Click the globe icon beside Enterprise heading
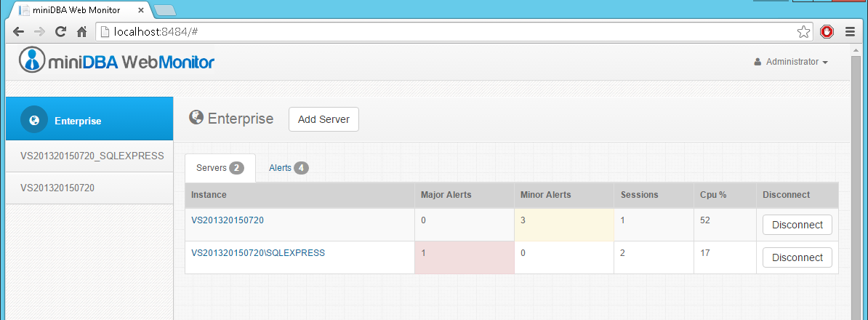 click(196, 117)
